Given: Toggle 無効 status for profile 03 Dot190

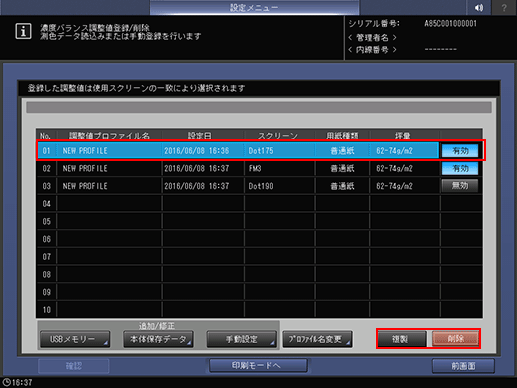Looking at the screenshot, I should pos(460,186).
